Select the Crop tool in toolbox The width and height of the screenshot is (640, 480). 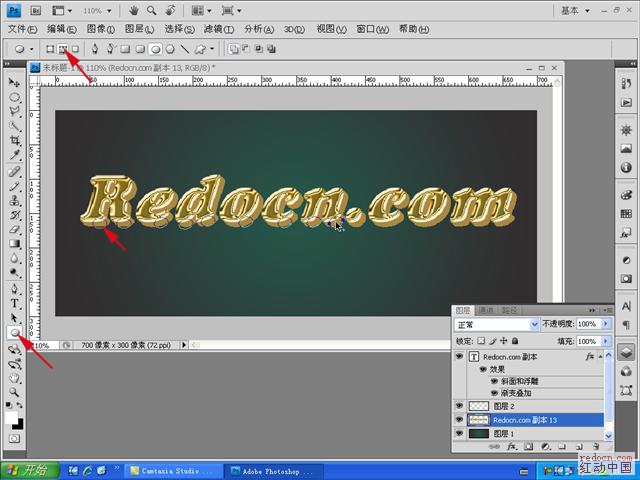click(x=15, y=141)
